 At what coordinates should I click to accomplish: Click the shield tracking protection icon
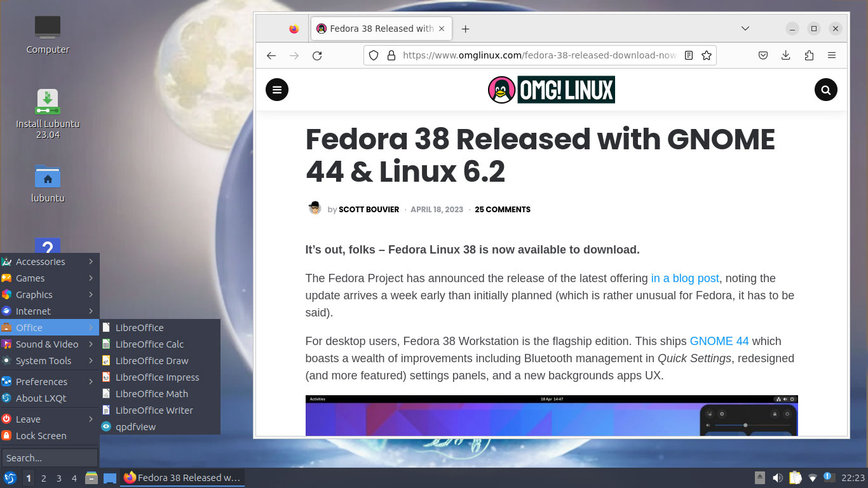[x=374, y=55]
